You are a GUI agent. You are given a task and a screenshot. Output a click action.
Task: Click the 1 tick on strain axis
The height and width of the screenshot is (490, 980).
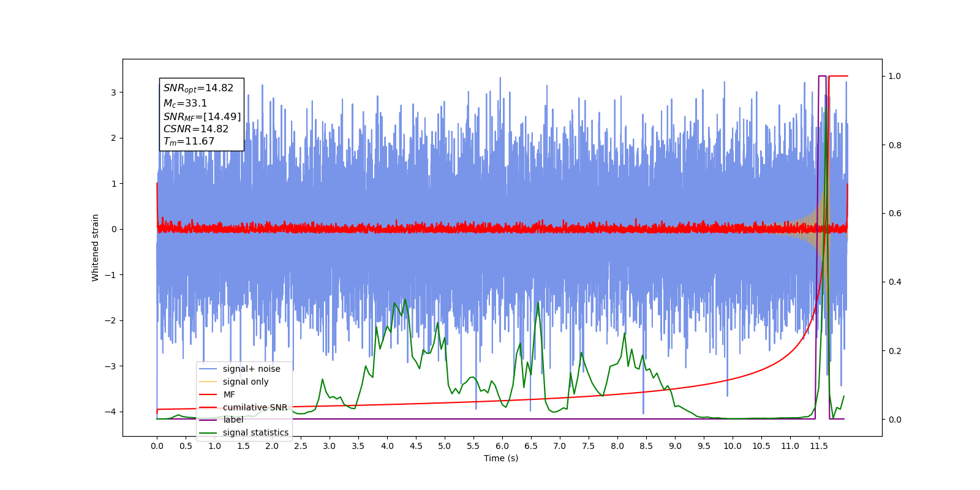pos(113,184)
